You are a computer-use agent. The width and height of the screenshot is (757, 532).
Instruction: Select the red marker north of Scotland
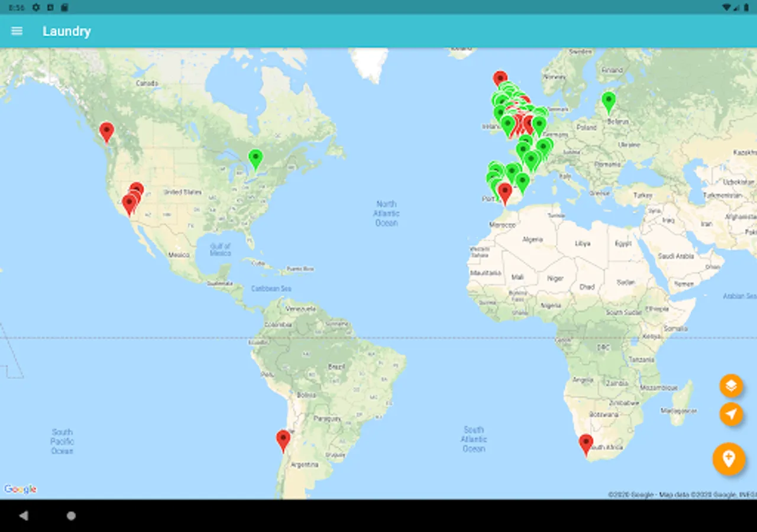(500, 79)
